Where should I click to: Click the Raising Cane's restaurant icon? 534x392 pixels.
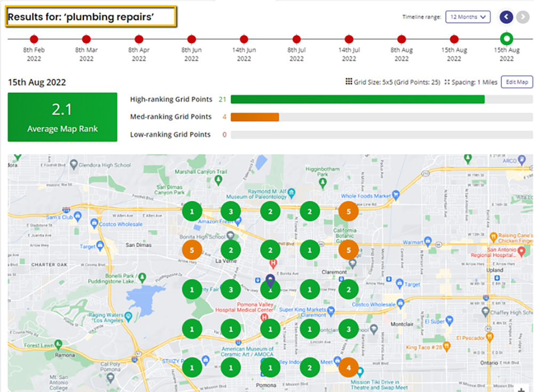click(494, 236)
